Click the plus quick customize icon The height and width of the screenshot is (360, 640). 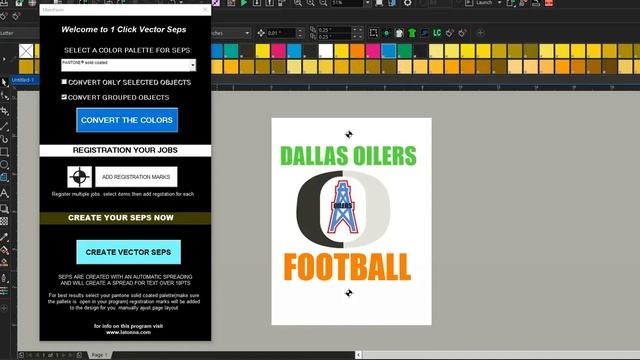(480, 33)
